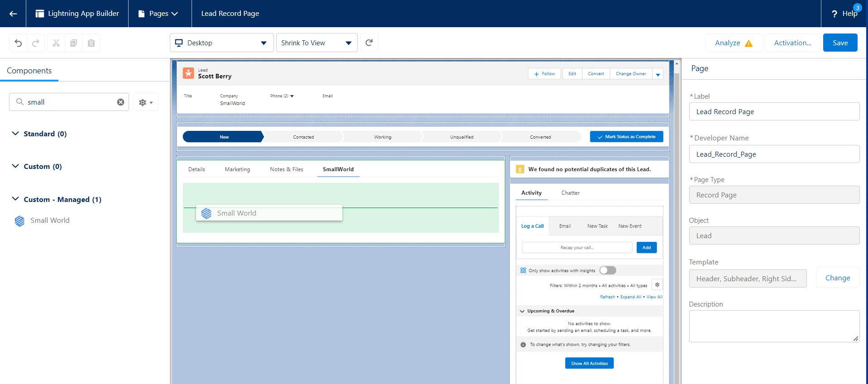Viewport: 868px width, 384px height.
Task: Click the Edit lead button
Action: (x=572, y=74)
